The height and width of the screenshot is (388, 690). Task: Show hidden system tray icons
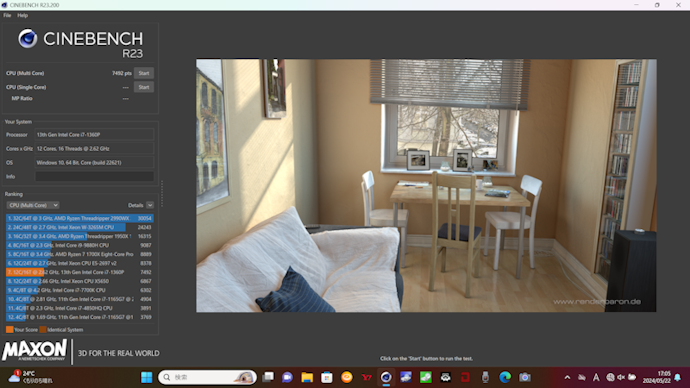click(567, 377)
